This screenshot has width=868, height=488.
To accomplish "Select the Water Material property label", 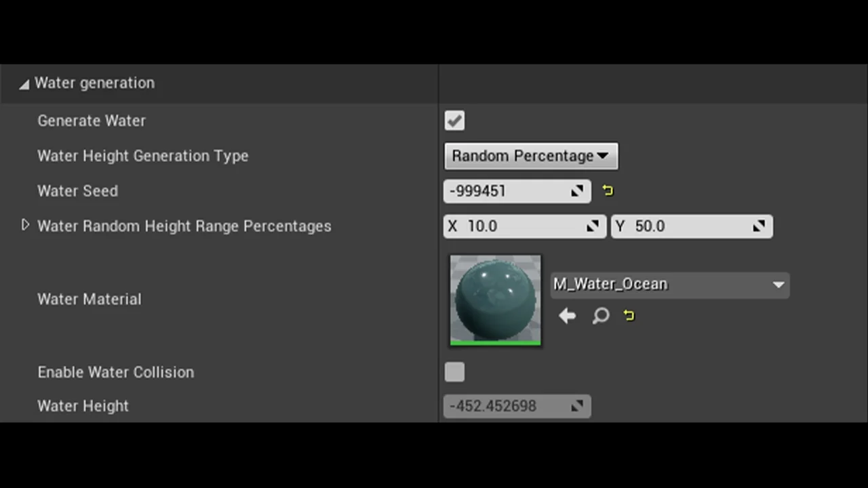I will click(90, 299).
